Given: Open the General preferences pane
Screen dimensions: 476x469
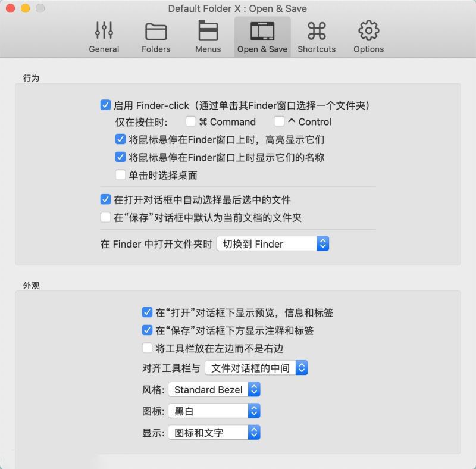Looking at the screenshot, I should click(104, 37).
